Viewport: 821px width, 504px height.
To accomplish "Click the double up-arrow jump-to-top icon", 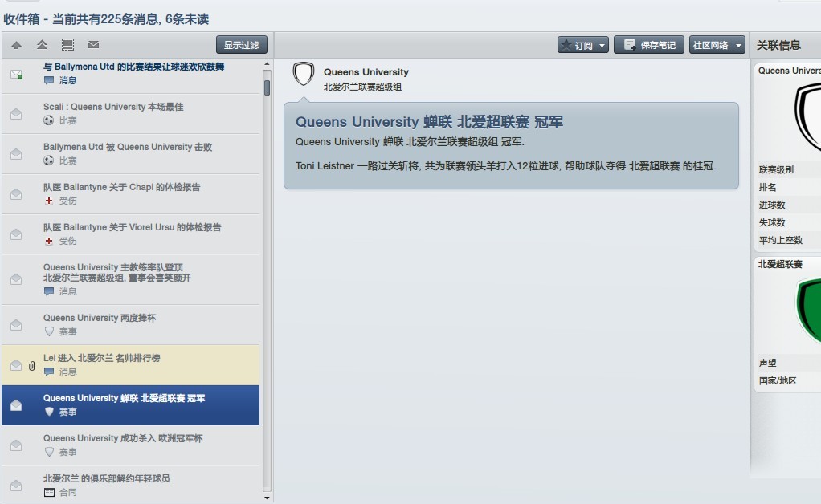I will click(42, 45).
